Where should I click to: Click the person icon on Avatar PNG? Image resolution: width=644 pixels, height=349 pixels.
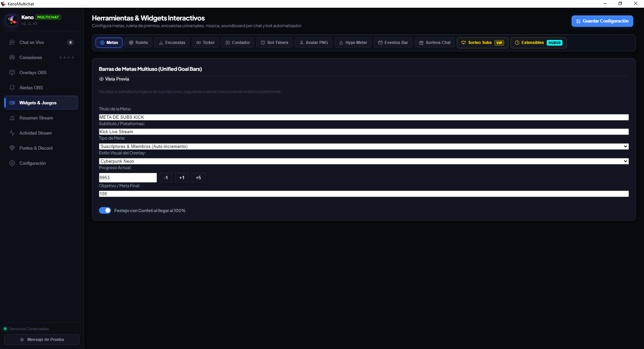click(x=302, y=43)
